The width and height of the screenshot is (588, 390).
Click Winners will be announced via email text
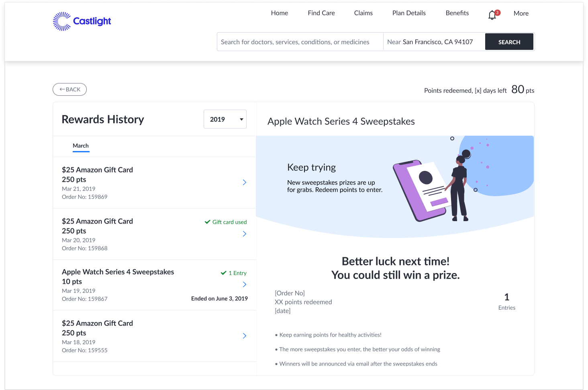pos(358,364)
